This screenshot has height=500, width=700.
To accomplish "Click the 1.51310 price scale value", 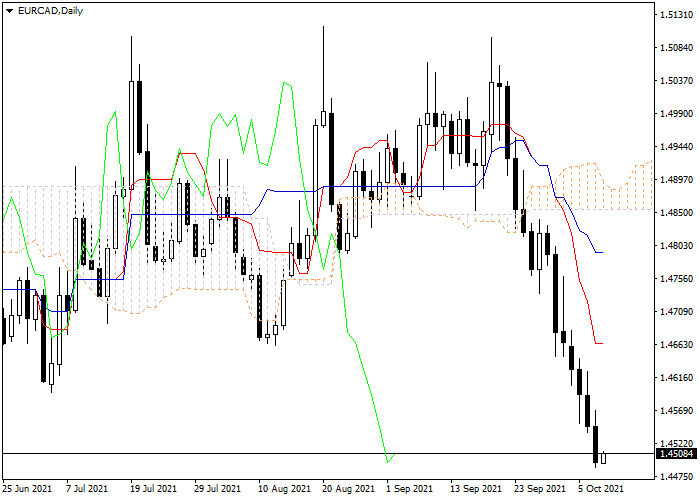I will point(676,15).
